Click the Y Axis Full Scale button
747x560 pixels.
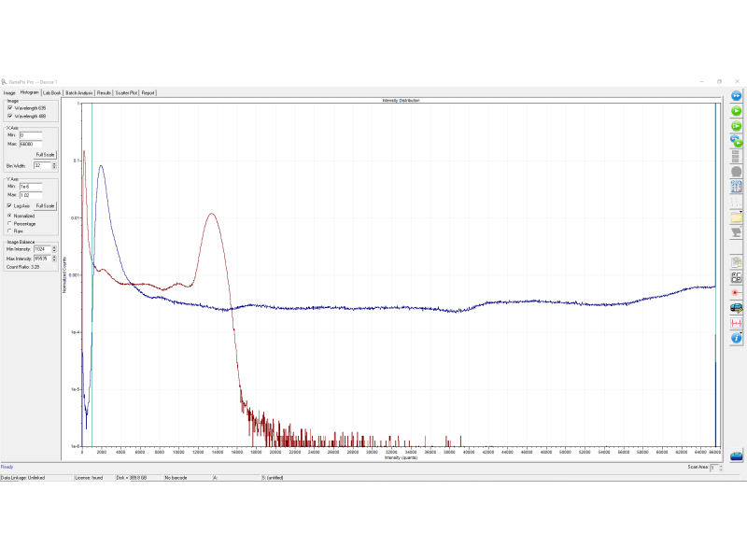click(x=46, y=205)
